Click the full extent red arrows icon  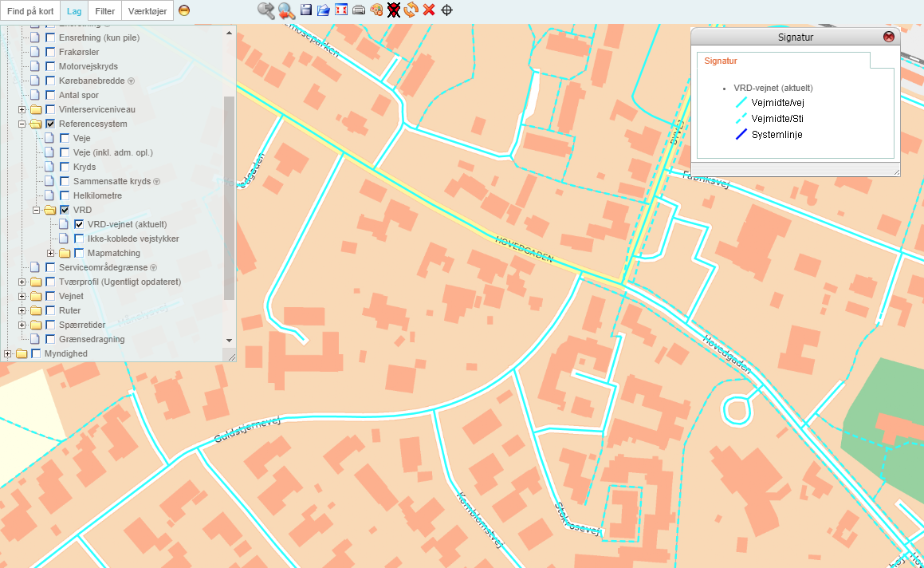[x=341, y=10]
